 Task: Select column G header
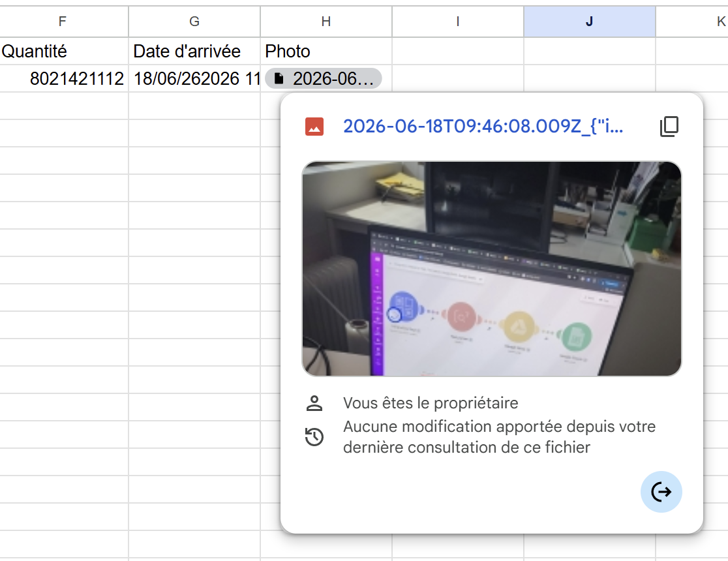coord(194,22)
